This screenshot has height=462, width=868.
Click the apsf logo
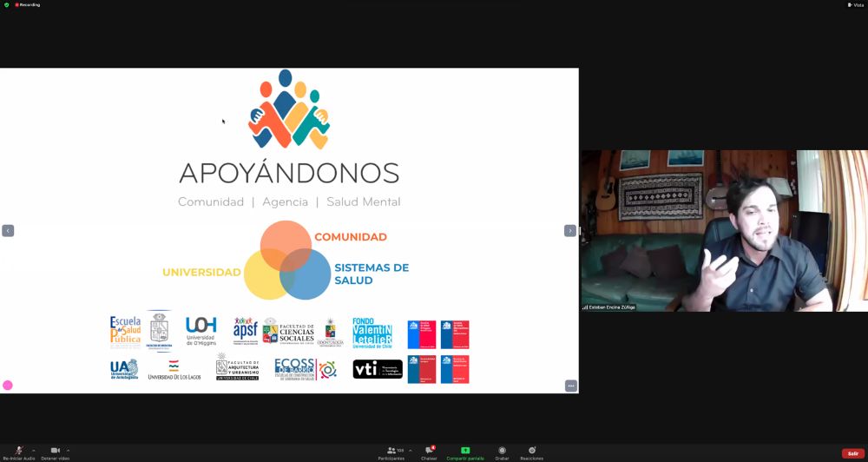point(245,331)
